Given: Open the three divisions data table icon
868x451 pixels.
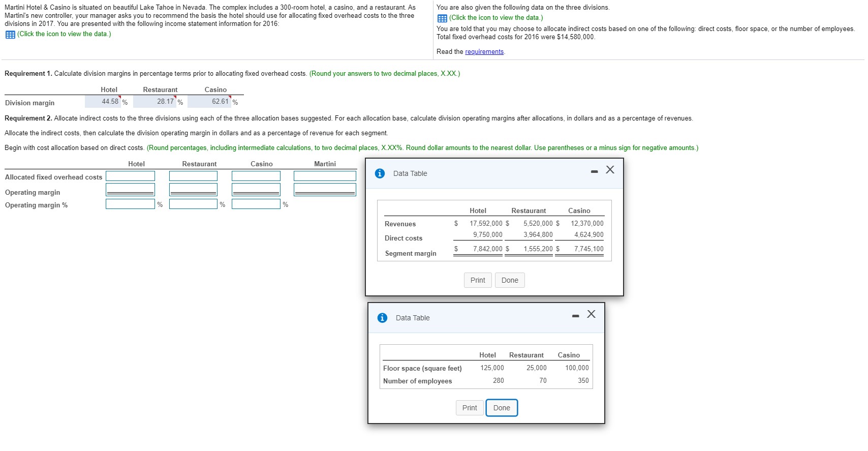Looking at the screenshot, I should 442,18.
